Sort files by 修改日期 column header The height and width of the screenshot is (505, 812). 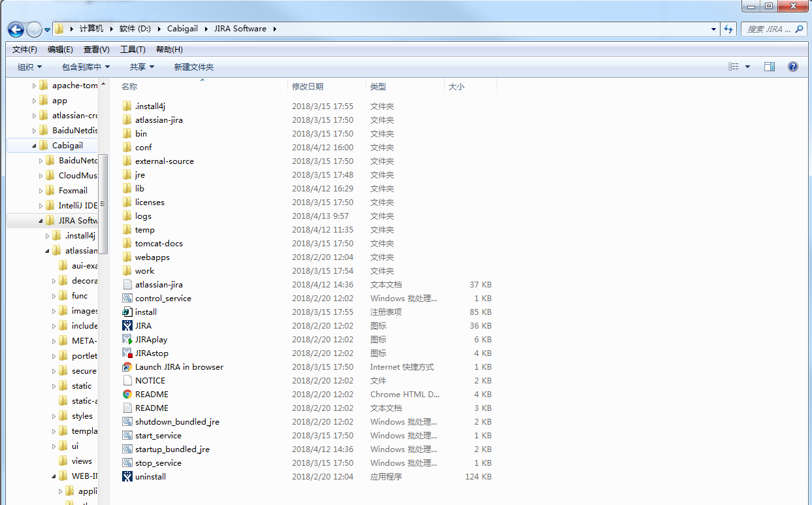pyautogui.click(x=308, y=86)
